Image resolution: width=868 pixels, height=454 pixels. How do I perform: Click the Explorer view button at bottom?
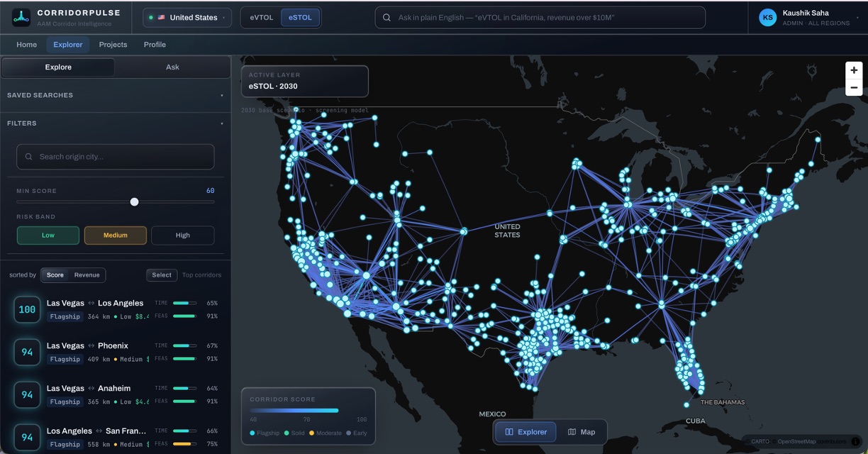[x=526, y=432]
